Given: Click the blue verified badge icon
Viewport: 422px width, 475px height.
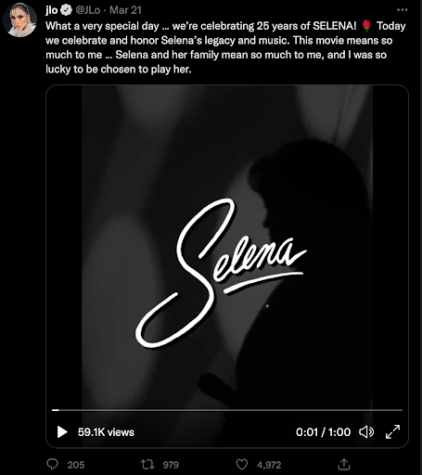Looking at the screenshot, I should pos(66,10).
